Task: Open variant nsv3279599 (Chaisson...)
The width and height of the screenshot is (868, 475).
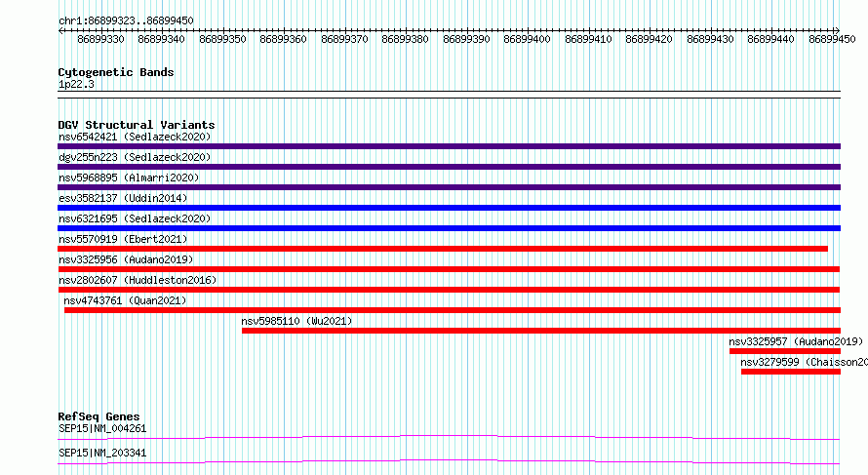Action: [804, 362]
